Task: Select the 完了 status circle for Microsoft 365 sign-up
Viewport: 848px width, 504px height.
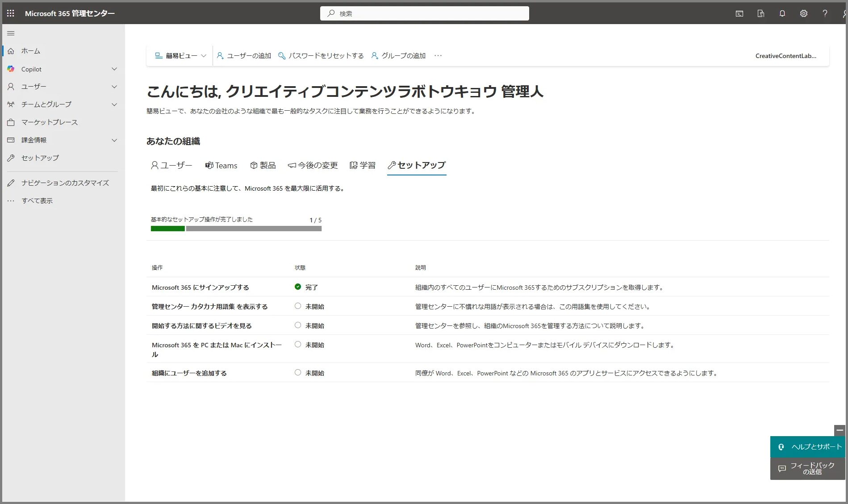Action: coord(298,287)
